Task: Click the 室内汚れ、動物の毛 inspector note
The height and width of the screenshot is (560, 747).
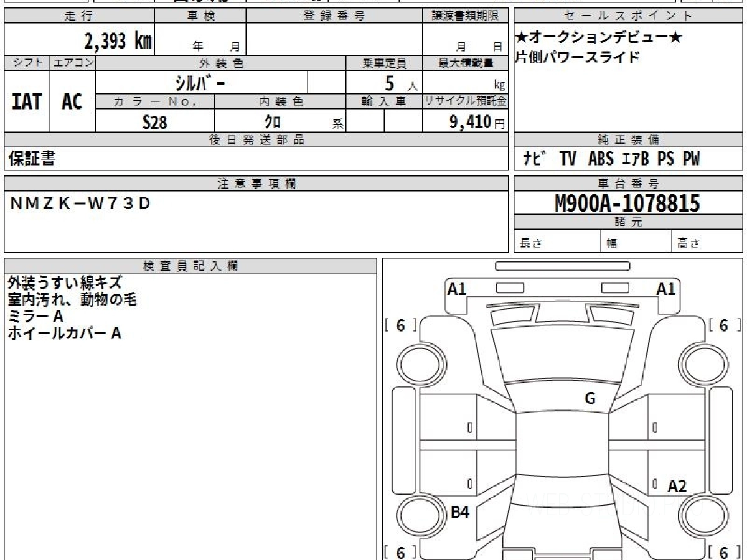Action: tap(72, 300)
